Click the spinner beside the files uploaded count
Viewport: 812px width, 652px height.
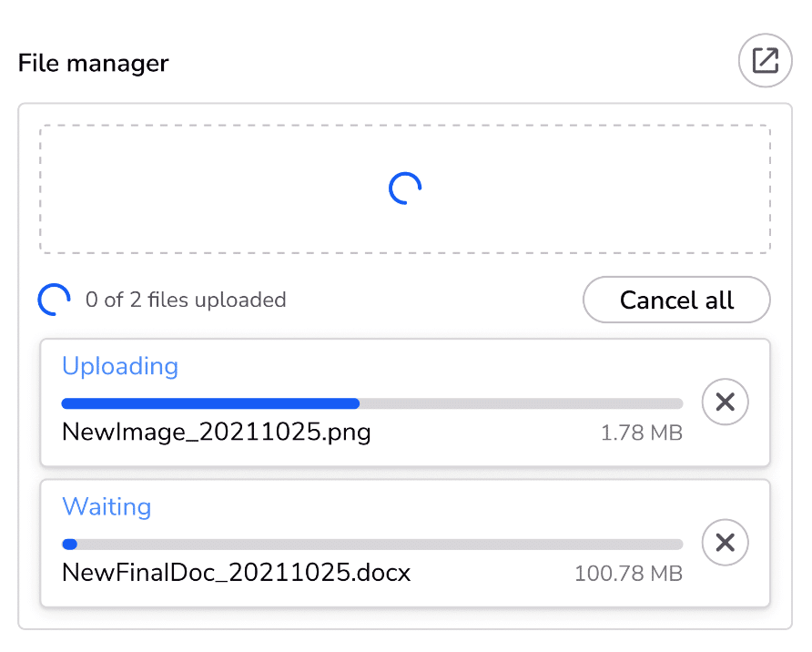(x=55, y=300)
